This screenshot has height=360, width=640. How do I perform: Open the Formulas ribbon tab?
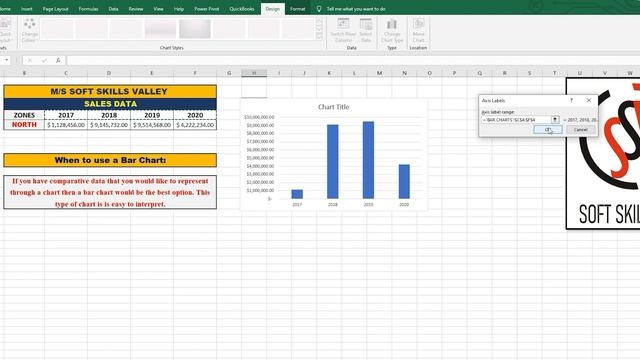click(x=88, y=9)
